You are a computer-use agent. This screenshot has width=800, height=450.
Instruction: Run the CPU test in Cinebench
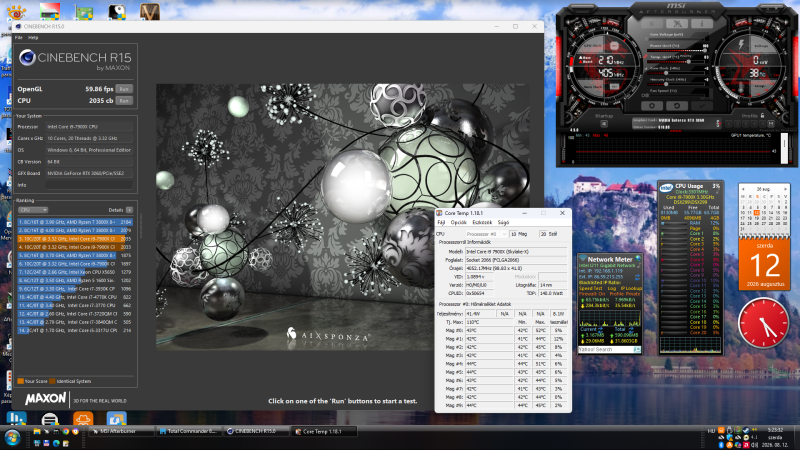(x=124, y=101)
